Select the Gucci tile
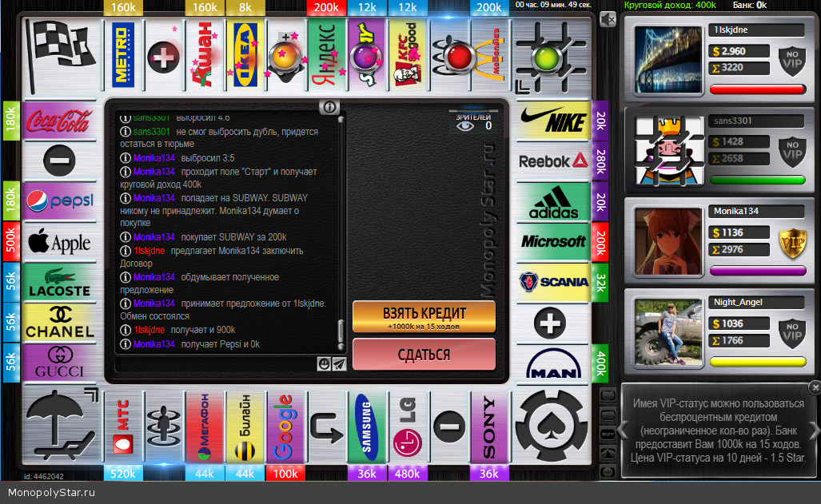The image size is (821, 504). click(59, 362)
